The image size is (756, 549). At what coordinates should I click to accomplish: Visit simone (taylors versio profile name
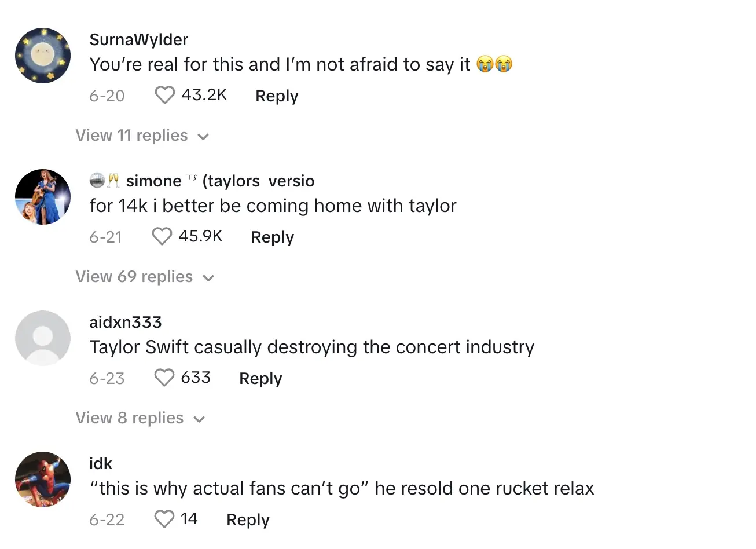click(220, 181)
